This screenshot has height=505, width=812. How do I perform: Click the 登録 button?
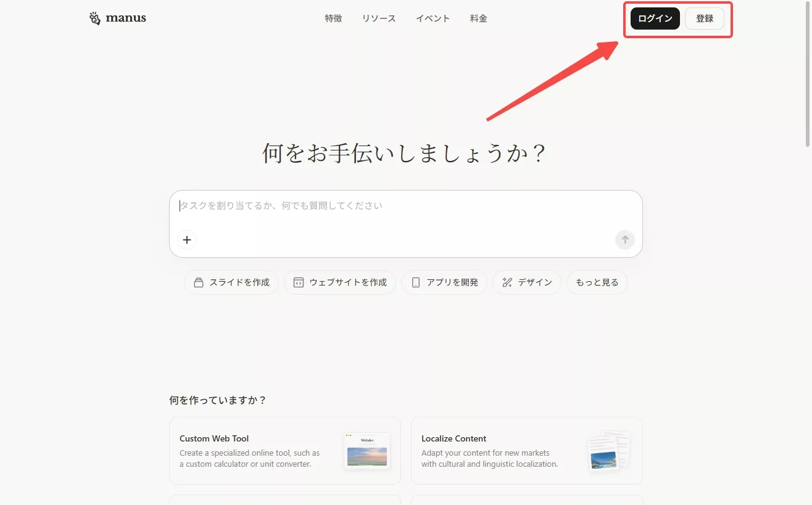point(704,18)
